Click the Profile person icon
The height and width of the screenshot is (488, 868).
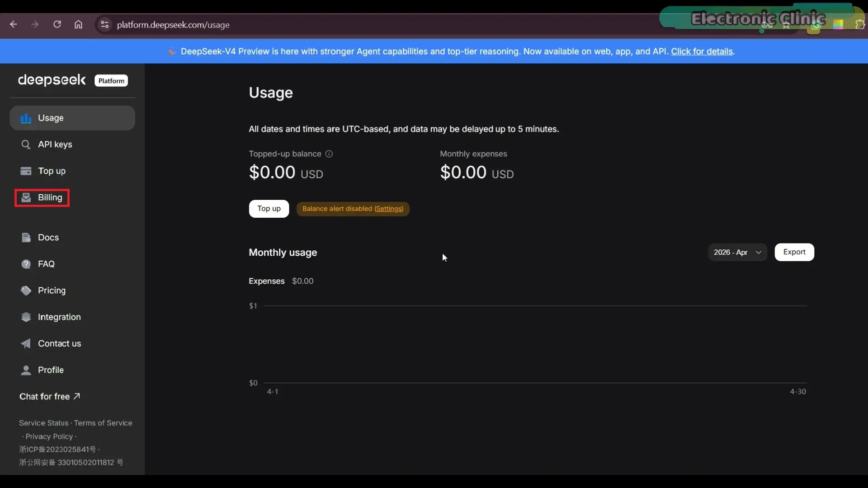coord(26,370)
